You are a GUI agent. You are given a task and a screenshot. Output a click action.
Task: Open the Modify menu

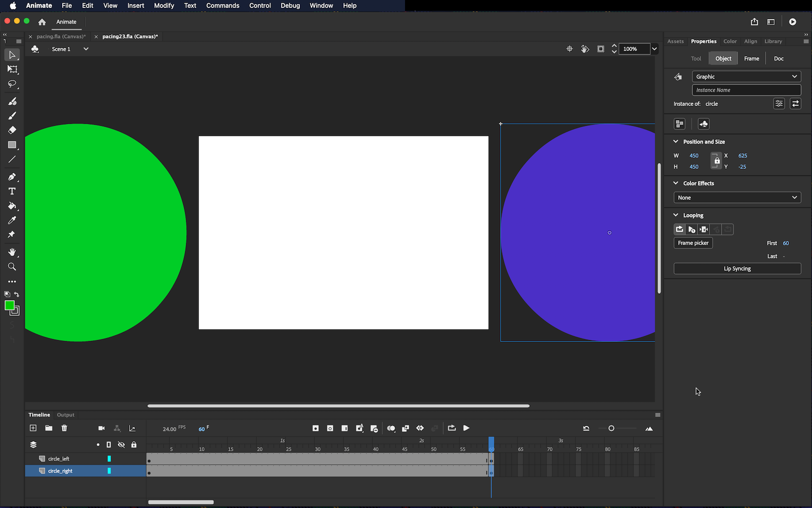click(164, 6)
